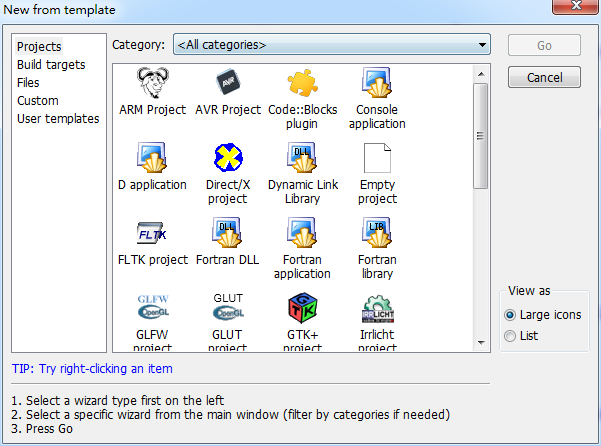Close the New from template dialog
The height and width of the screenshot is (446, 601).
pyautogui.click(x=576, y=6)
